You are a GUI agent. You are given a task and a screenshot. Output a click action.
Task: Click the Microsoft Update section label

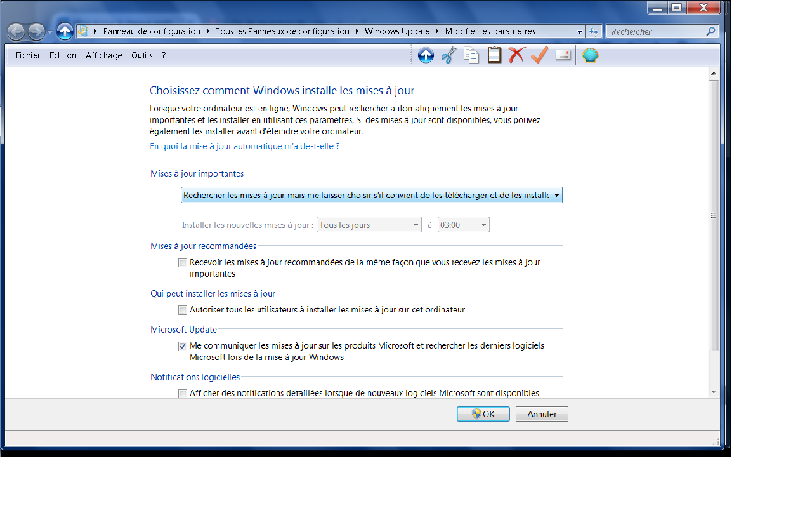(x=183, y=330)
